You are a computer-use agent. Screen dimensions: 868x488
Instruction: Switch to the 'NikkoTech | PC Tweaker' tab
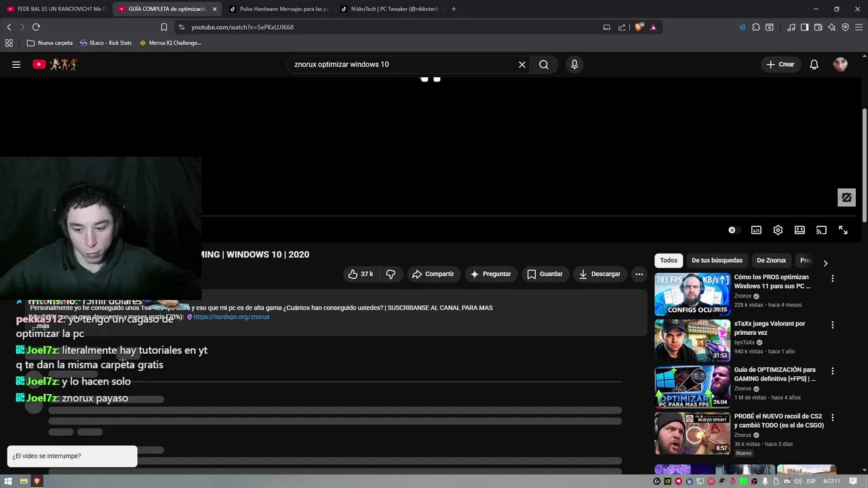[x=390, y=9]
